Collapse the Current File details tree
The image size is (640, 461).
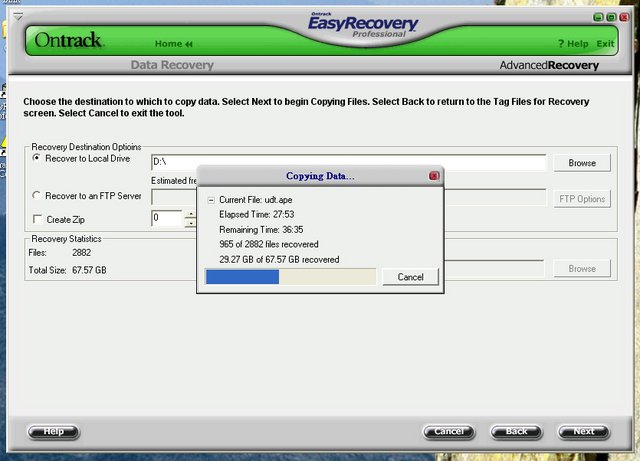point(211,200)
